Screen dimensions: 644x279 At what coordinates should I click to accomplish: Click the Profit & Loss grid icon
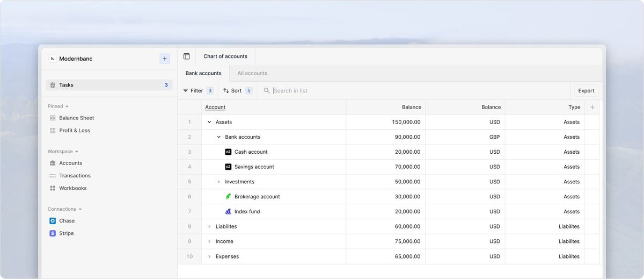point(53,131)
